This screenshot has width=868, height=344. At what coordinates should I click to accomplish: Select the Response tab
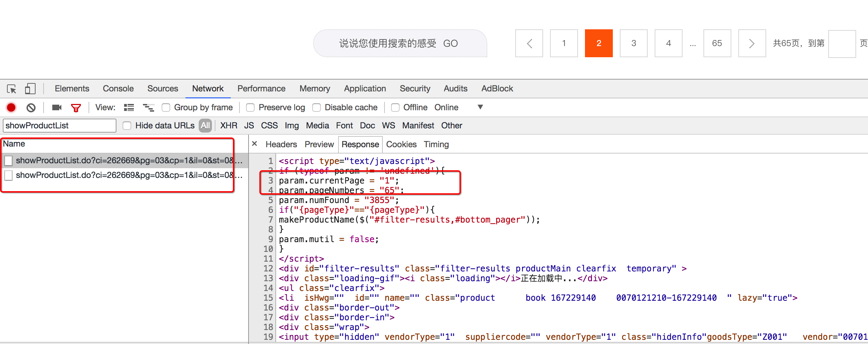[360, 144]
